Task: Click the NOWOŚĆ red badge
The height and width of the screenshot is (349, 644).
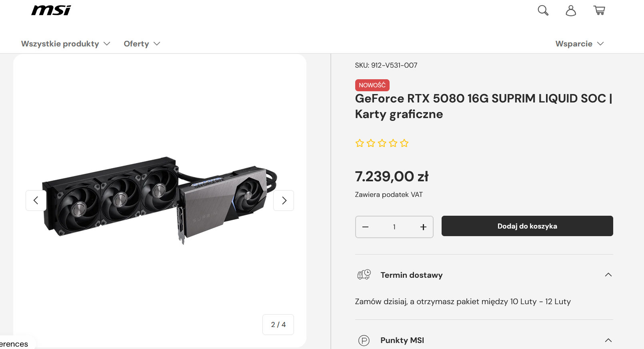Action: click(x=372, y=85)
